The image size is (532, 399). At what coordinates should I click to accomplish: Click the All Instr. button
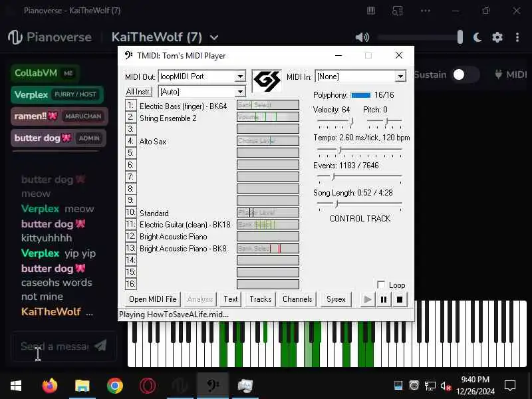click(138, 92)
